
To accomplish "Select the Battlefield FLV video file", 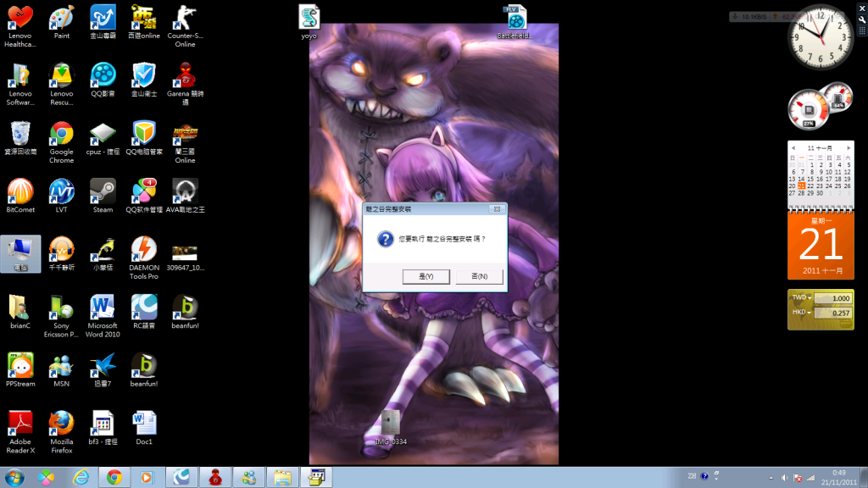I will click(x=515, y=22).
